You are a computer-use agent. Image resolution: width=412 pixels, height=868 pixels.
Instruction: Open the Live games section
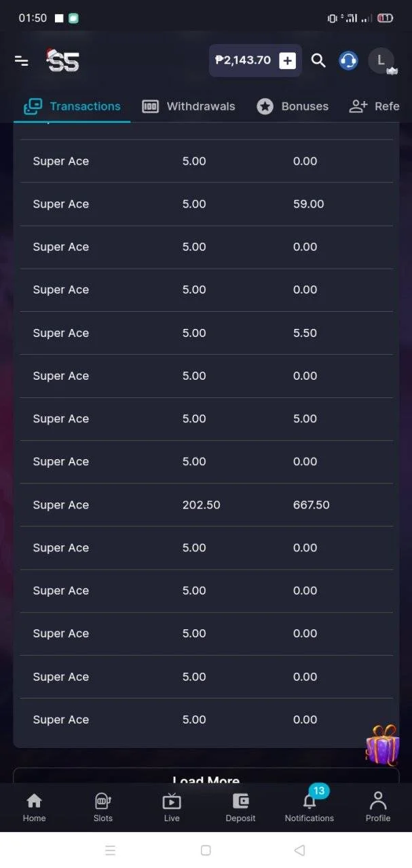click(x=172, y=808)
